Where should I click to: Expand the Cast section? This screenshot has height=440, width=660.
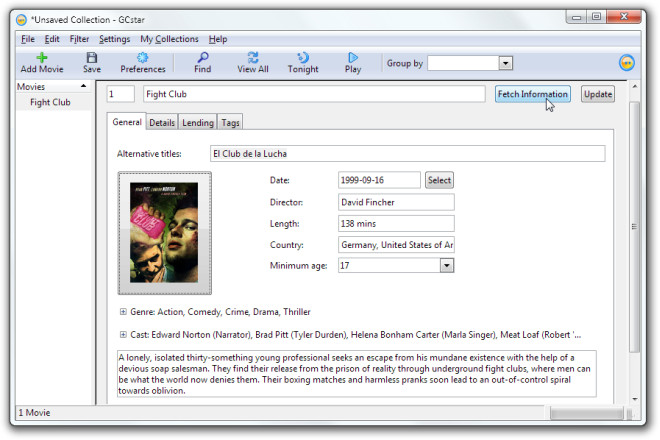tap(123, 335)
